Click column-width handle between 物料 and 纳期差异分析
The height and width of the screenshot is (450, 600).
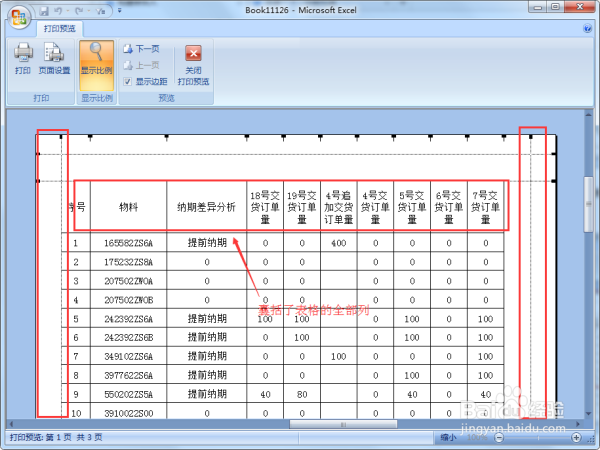(166, 137)
